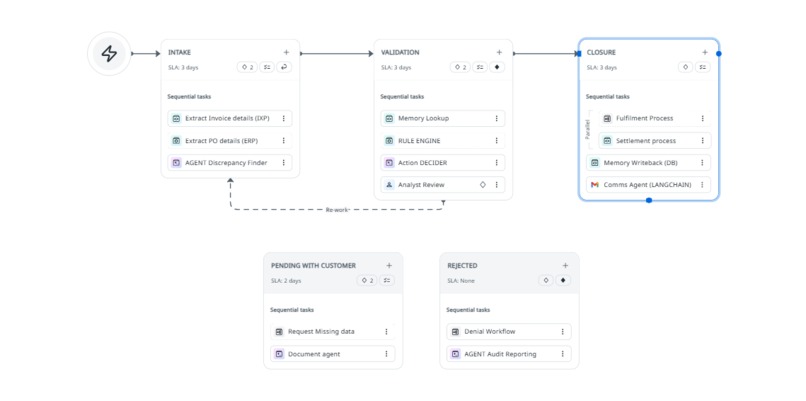Screen dimensions: 806x401
Task: Open VALIDATION diamond badge showing 2
Action: tap(460, 67)
